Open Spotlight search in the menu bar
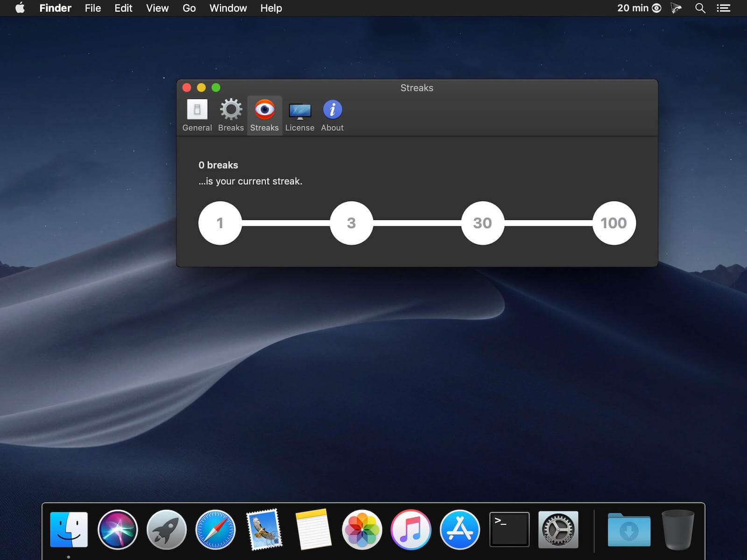The width and height of the screenshot is (747, 560). tap(700, 8)
